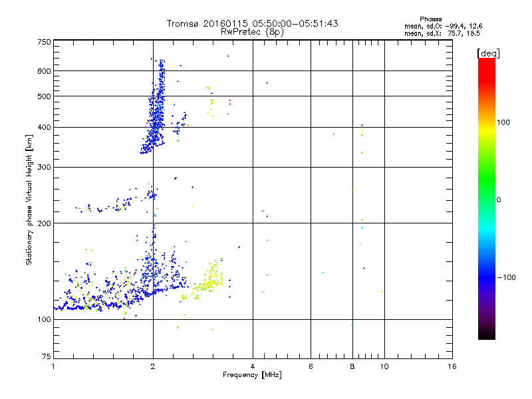The height and width of the screenshot is (399, 532).
Task: Click the '0' label beside the colorbar
Action: [x=498, y=199]
